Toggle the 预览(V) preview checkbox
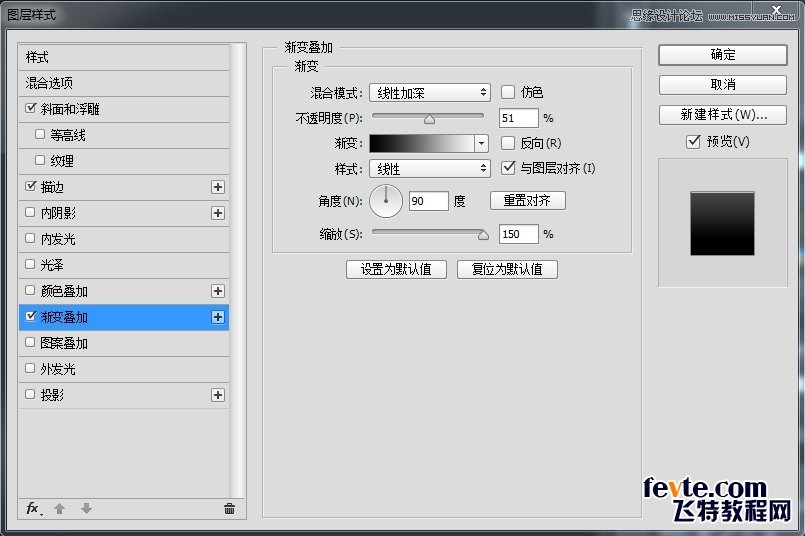Viewport: 805px width, 536px height. click(x=693, y=141)
